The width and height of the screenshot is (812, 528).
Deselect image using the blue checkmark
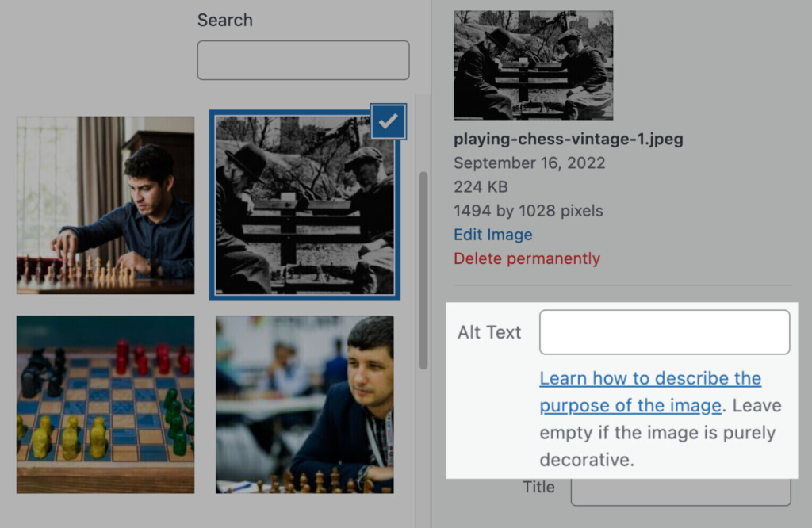point(388,121)
